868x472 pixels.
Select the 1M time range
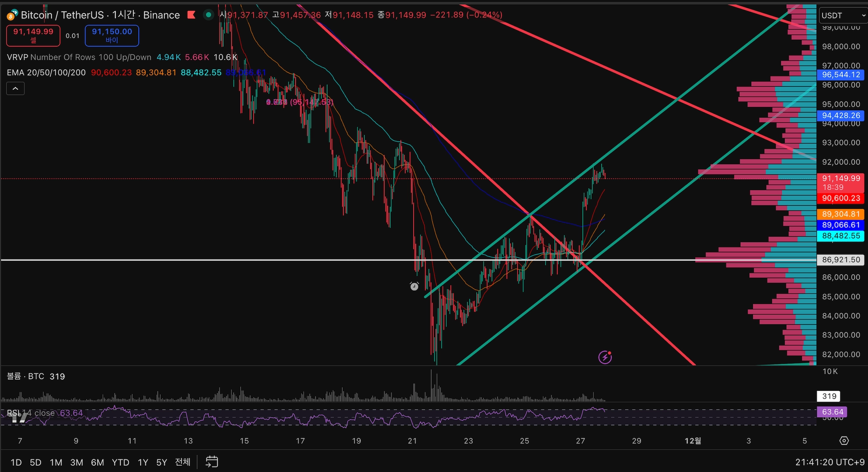56,462
